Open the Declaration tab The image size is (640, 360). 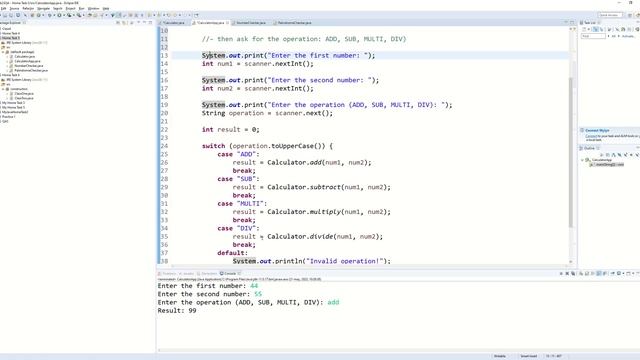point(207,273)
